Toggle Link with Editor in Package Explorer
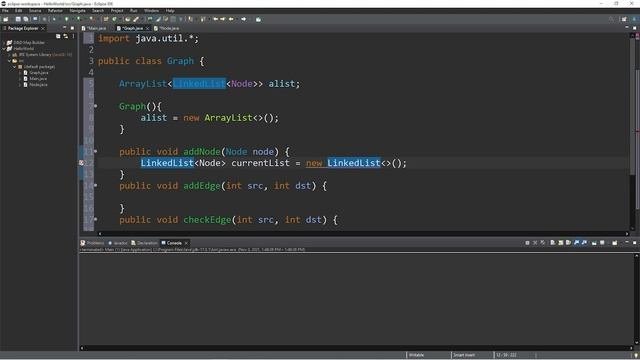This screenshot has height=360, width=640. pos(66,36)
